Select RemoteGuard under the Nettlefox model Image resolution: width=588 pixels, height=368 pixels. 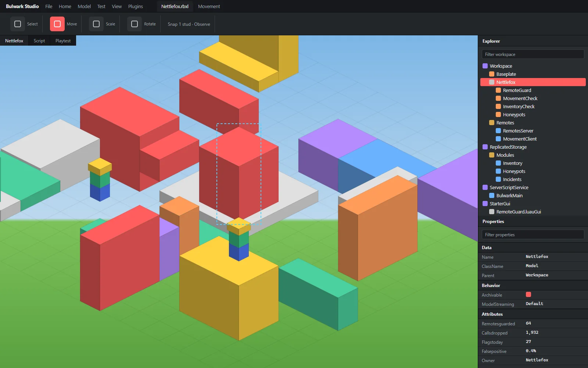(x=533, y=90)
